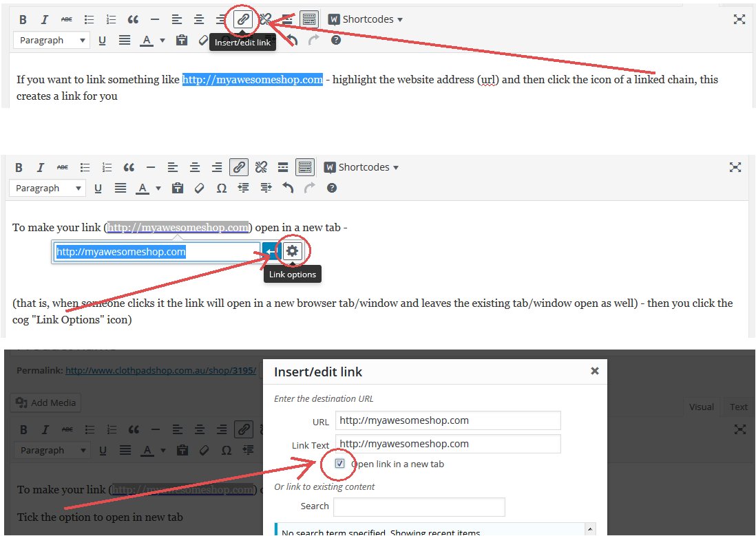This screenshot has width=756, height=536.
Task: Open the text color dropdown arrow in top toolbar
Action: click(x=162, y=41)
